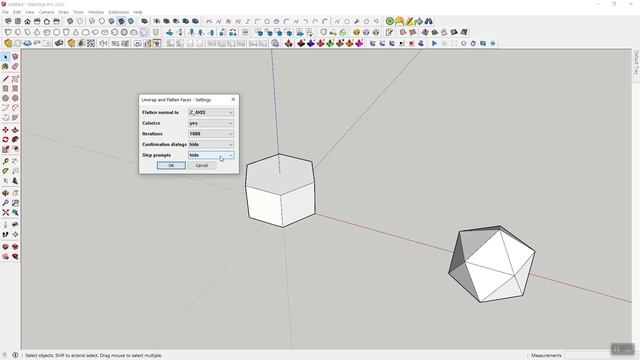Confirm settings with the OK button

[171, 165]
